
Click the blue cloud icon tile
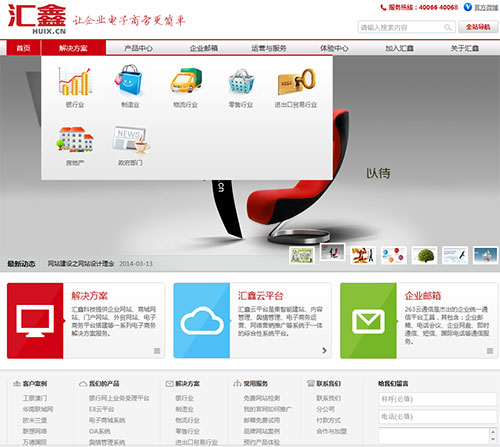tap(202, 321)
